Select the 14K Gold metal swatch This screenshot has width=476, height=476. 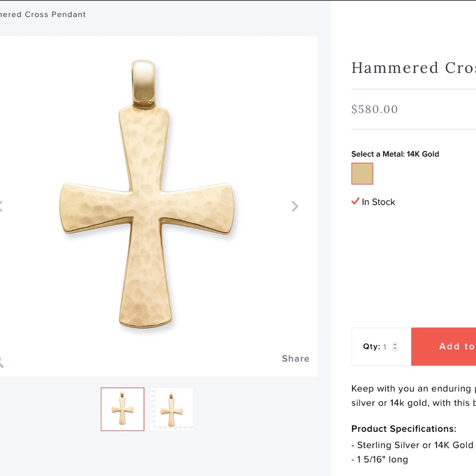362,173
